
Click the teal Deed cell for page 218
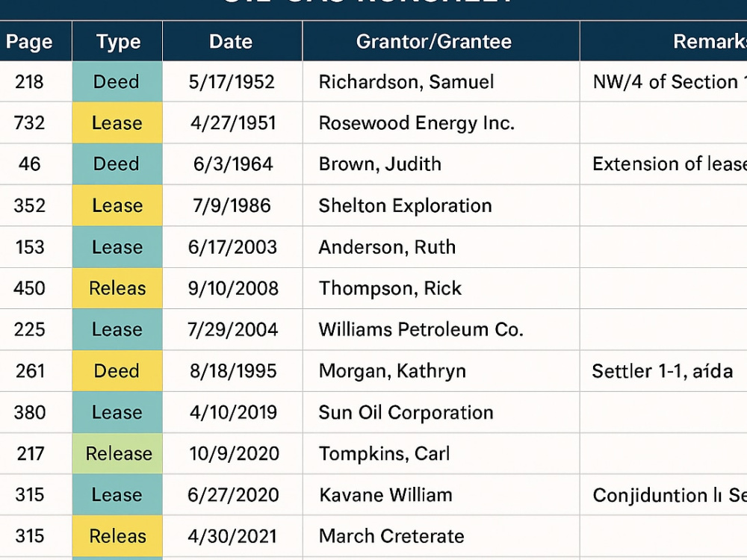117,81
